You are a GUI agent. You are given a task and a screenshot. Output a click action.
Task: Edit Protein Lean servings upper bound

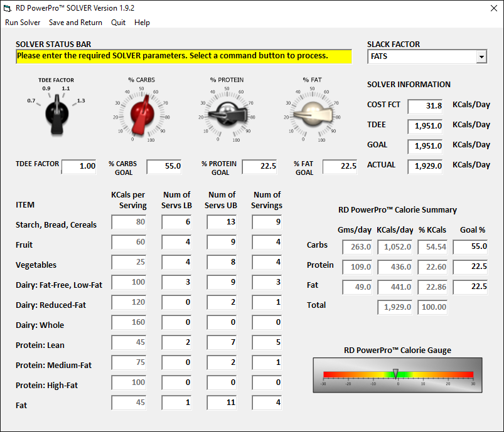click(222, 343)
